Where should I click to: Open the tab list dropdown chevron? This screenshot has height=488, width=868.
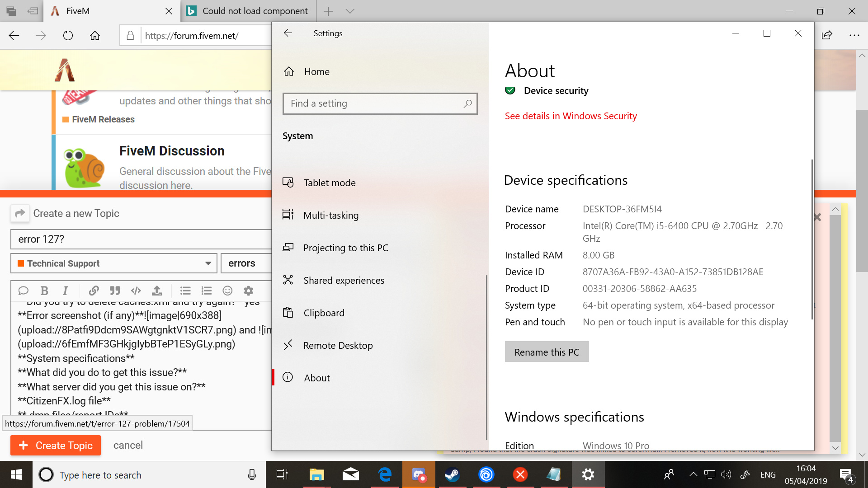point(350,11)
